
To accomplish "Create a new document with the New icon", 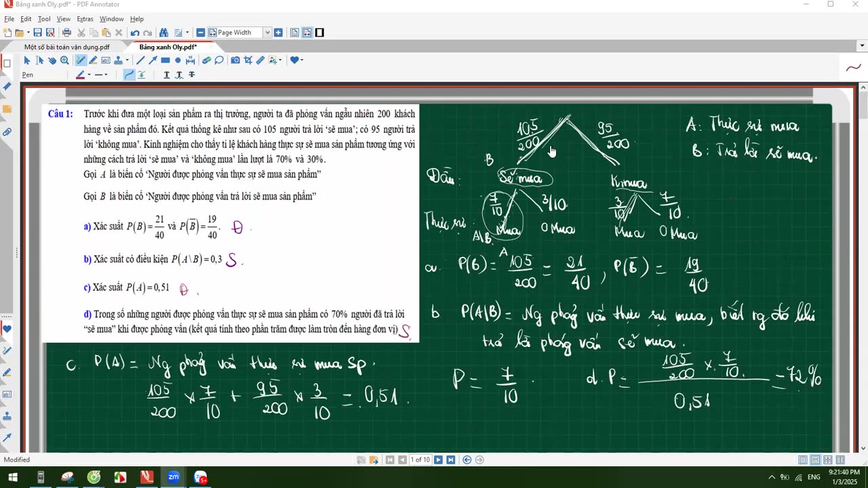I will tap(7, 33).
